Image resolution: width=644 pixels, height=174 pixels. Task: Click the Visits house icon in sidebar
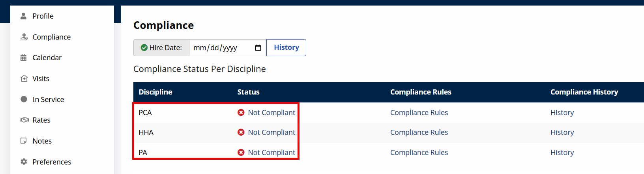point(24,78)
